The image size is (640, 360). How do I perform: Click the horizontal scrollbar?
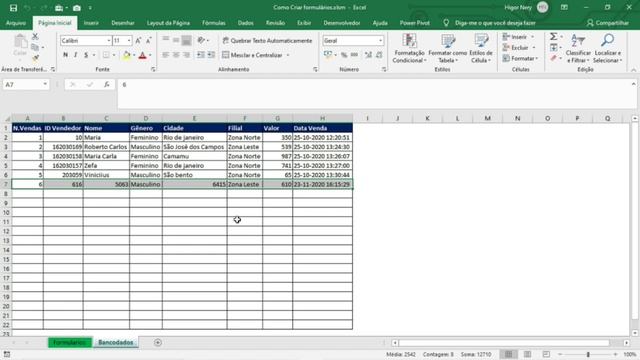[504, 343]
